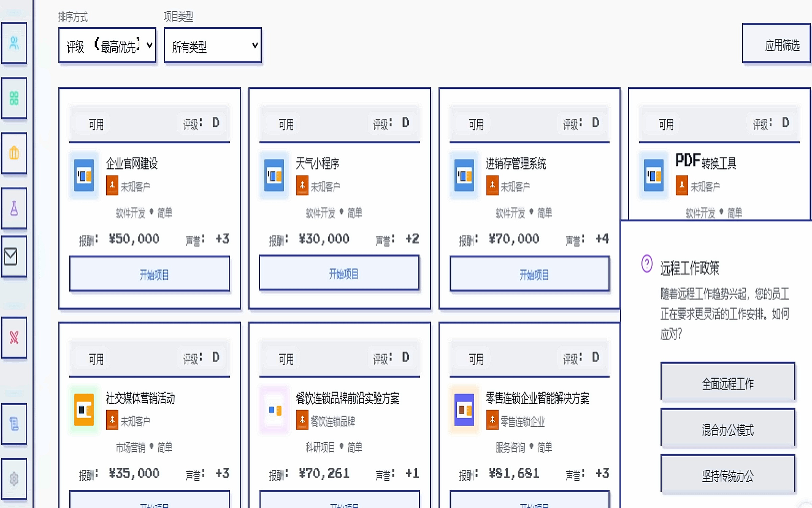Open the scroll document sidebar icon
This screenshot has height=508, width=812.
pos(14,424)
